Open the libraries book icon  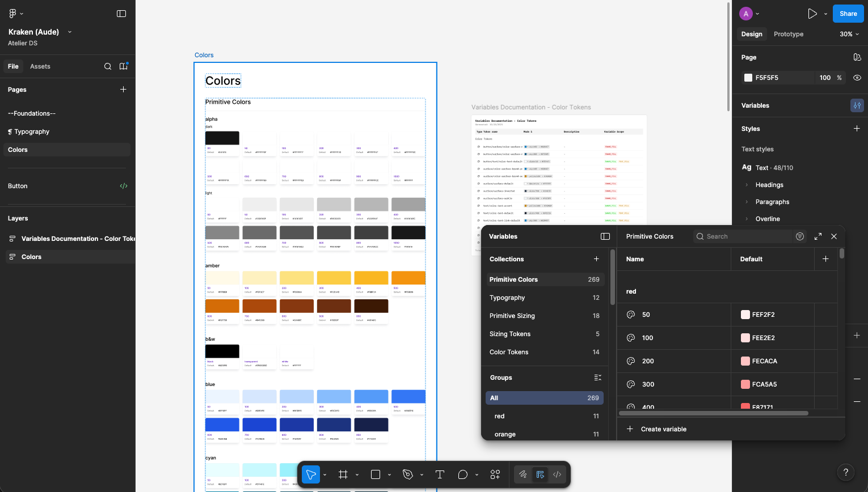point(124,66)
